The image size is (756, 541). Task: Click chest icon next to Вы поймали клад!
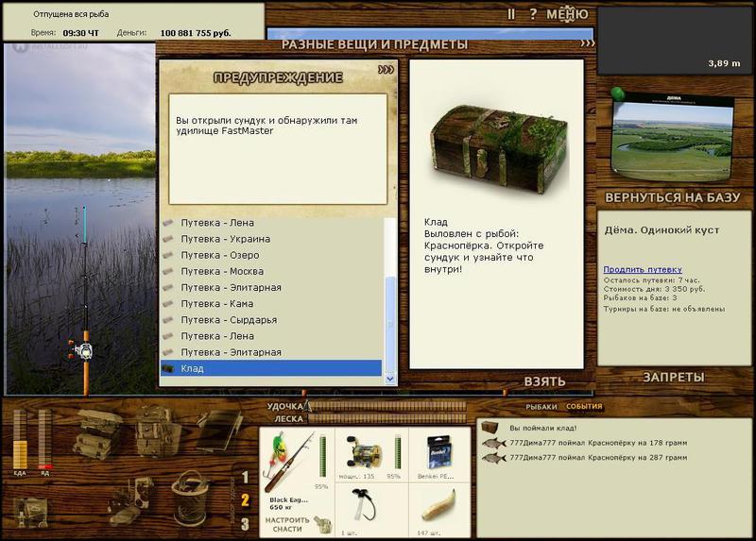(x=490, y=428)
